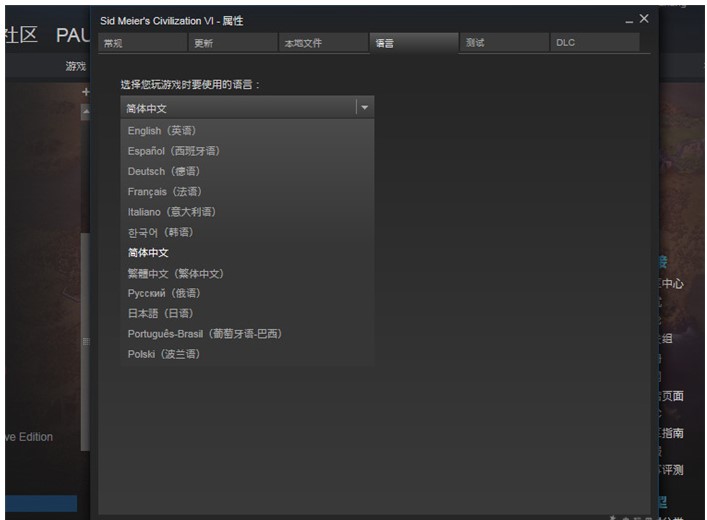
Task: Choose Español (西班牙语) language option
Action: [x=173, y=151]
